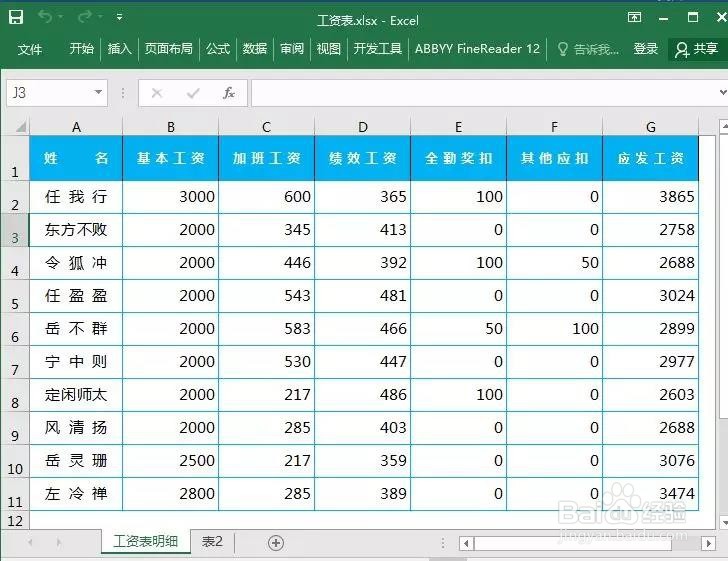Select the cell with value 583

[x=266, y=329]
